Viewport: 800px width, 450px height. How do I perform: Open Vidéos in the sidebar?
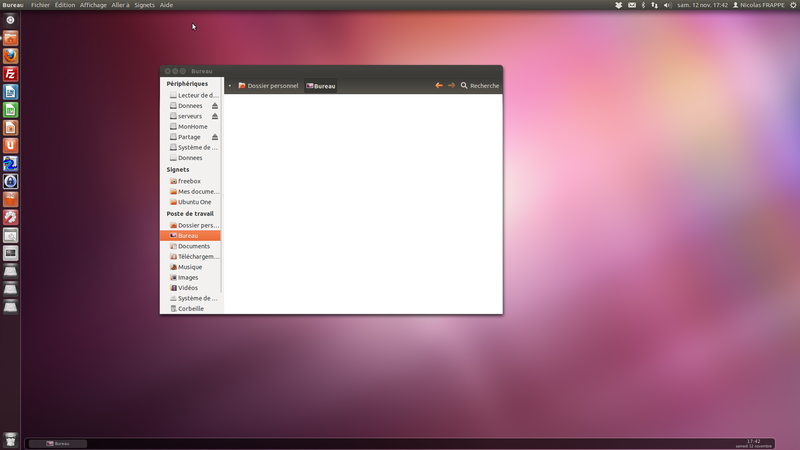pyautogui.click(x=190, y=288)
